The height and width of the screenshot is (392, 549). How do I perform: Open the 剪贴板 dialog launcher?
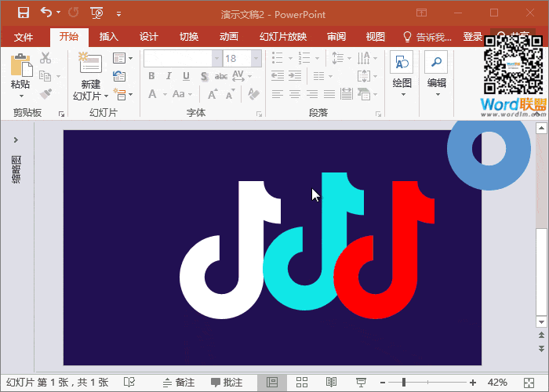[x=62, y=114]
